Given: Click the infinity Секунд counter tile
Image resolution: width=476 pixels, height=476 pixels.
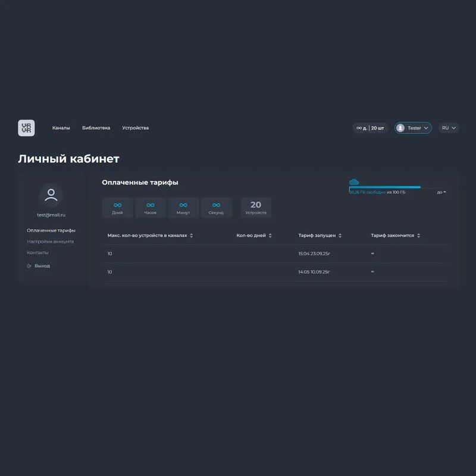Looking at the screenshot, I should click(x=216, y=208).
